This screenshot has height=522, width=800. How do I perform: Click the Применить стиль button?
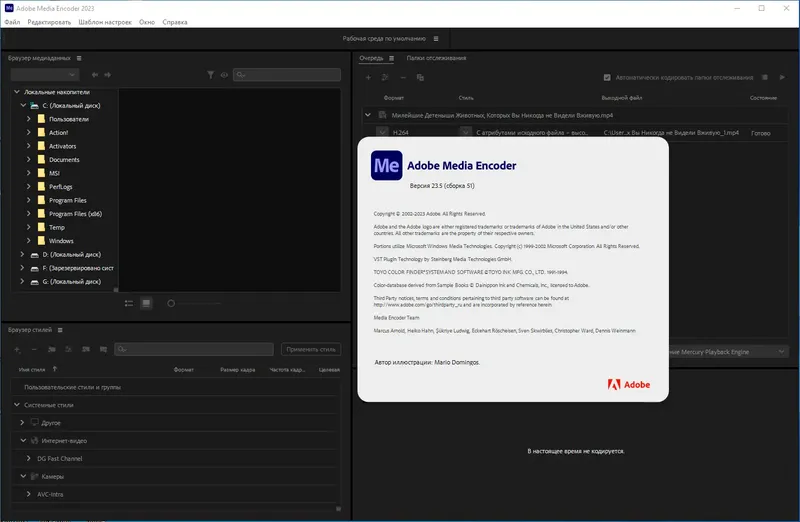tap(311, 350)
